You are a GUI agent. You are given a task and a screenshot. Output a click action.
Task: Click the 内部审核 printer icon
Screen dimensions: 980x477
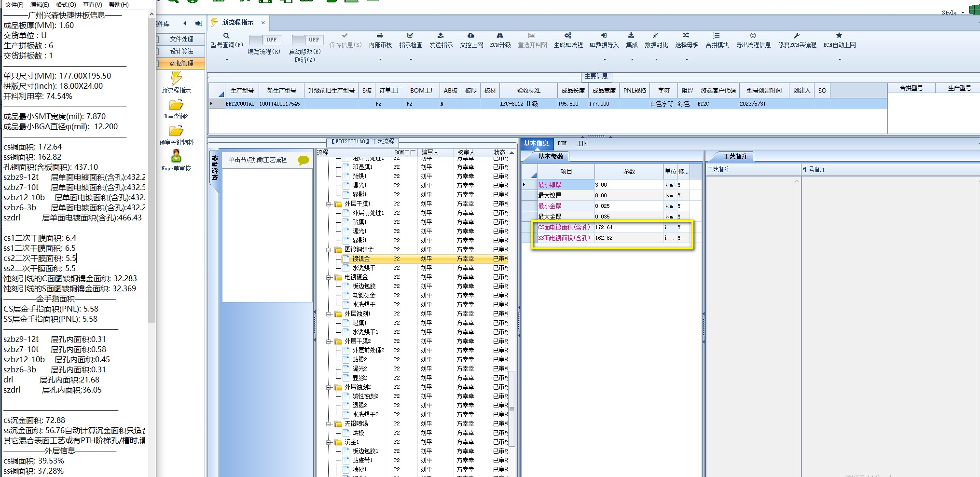pyautogui.click(x=380, y=36)
